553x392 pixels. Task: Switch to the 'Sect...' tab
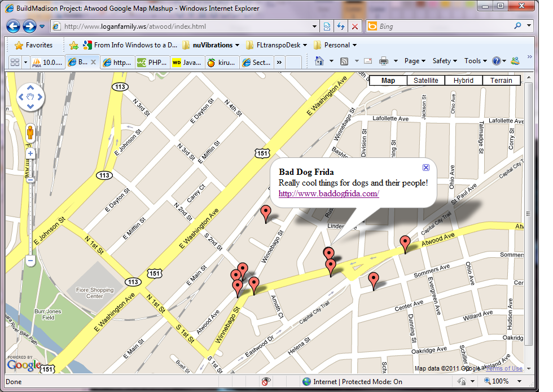tap(256, 63)
